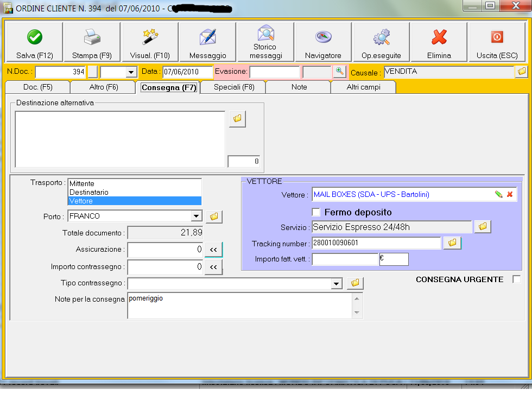Click the Importo fatt. vett. field
532x402 pixels.
click(x=345, y=259)
